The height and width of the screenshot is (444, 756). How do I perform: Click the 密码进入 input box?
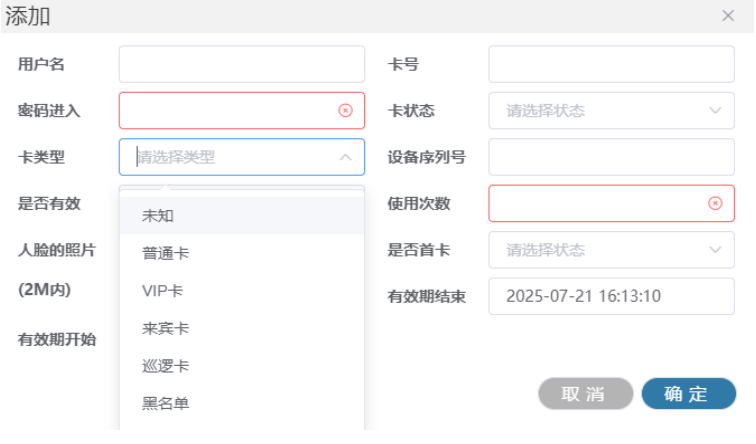click(x=230, y=111)
